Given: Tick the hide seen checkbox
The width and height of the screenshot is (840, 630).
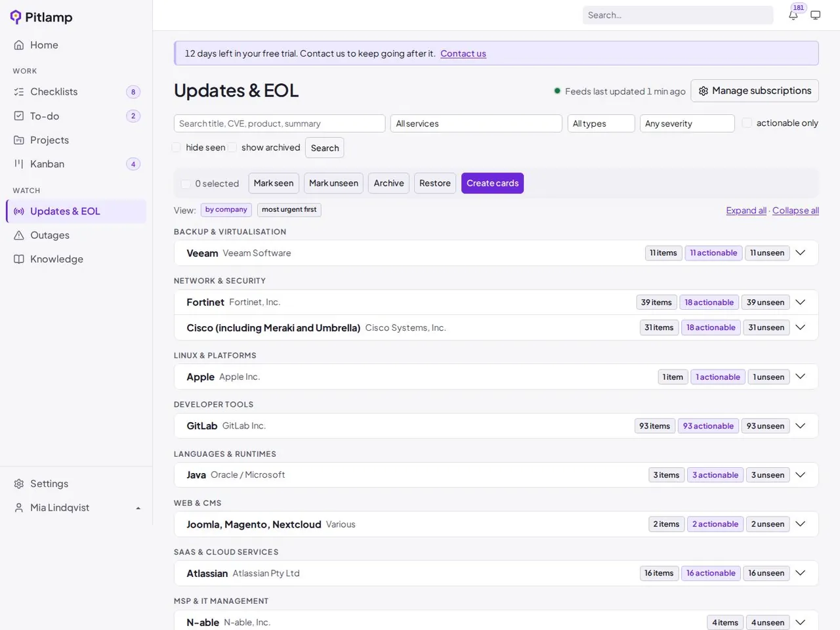Looking at the screenshot, I should [x=176, y=148].
